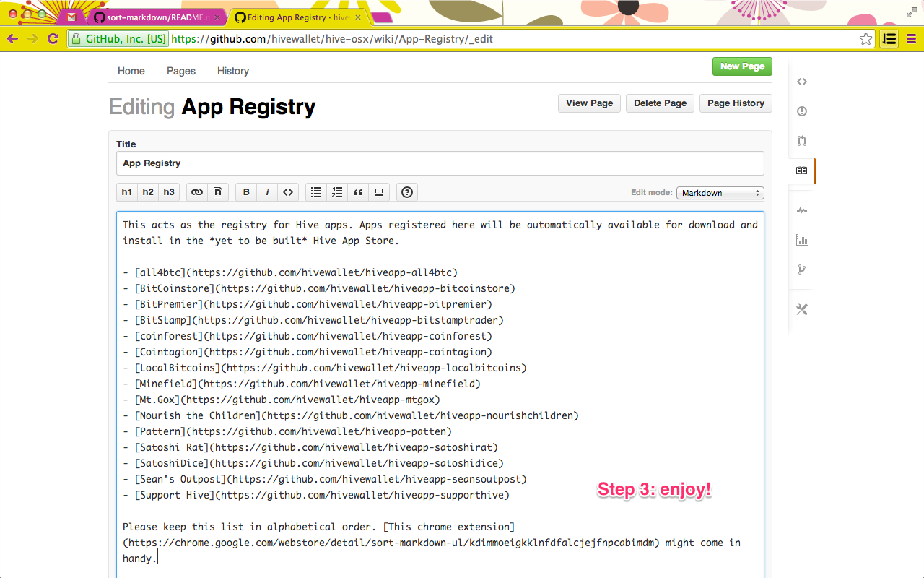Screen dimensions: 924x578
Task: Click the [coinforest] list line
Action: 308,336
